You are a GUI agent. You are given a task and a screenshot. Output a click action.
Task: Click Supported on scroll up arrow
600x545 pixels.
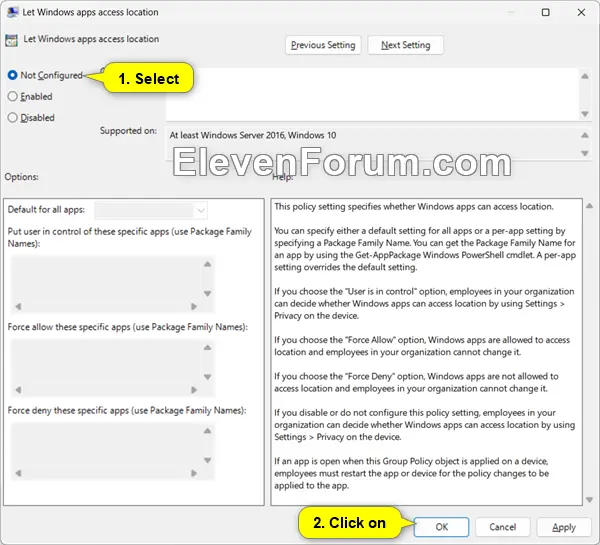(585, 135)
